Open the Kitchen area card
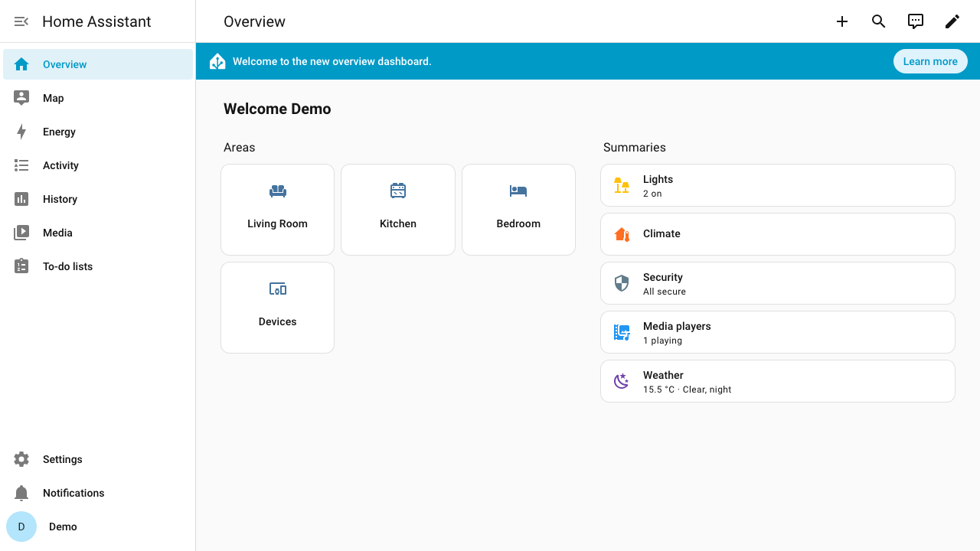980x551 pixels. pos(398,210)
